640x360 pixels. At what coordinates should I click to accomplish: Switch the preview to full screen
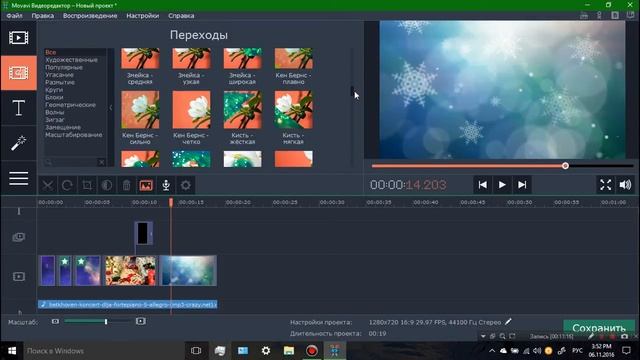click(x=606, y=185)
